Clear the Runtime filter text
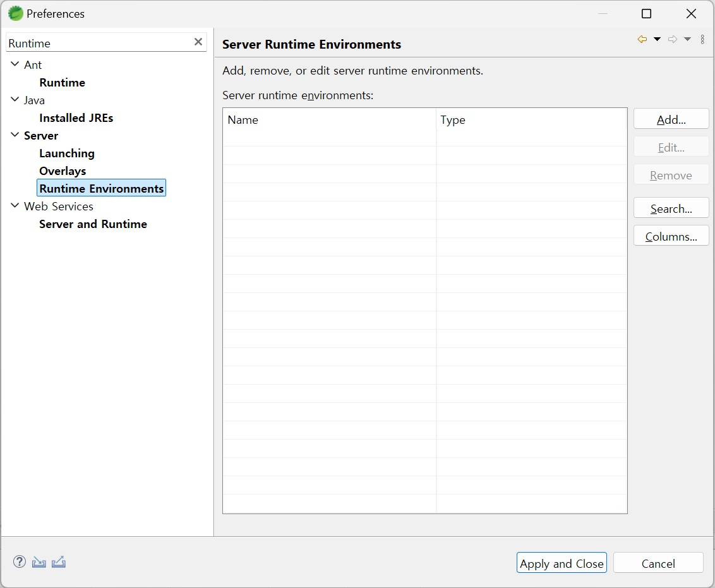The image size is (715, 588). (x=198, y=42)
